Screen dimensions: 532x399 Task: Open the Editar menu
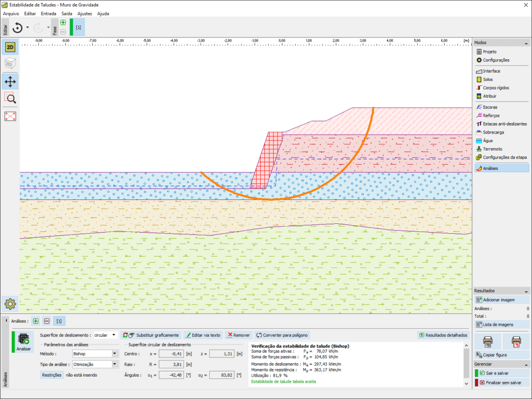30,14
